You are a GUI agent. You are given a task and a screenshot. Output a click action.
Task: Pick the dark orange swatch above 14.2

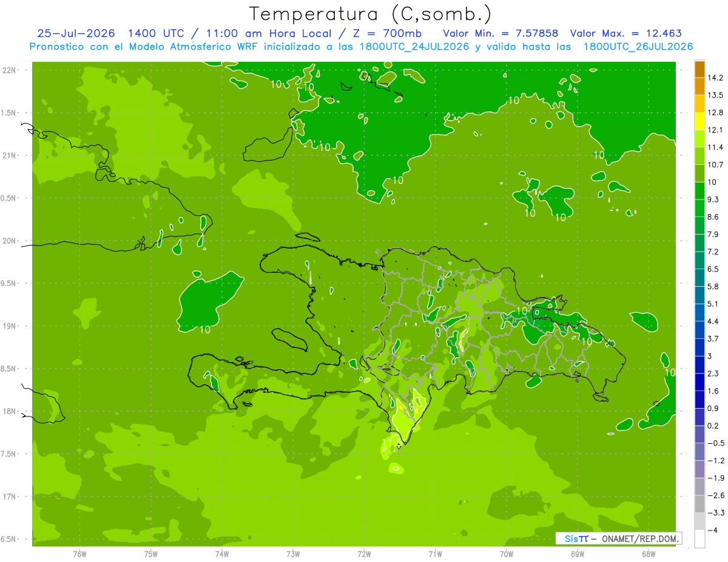point(699,70)
